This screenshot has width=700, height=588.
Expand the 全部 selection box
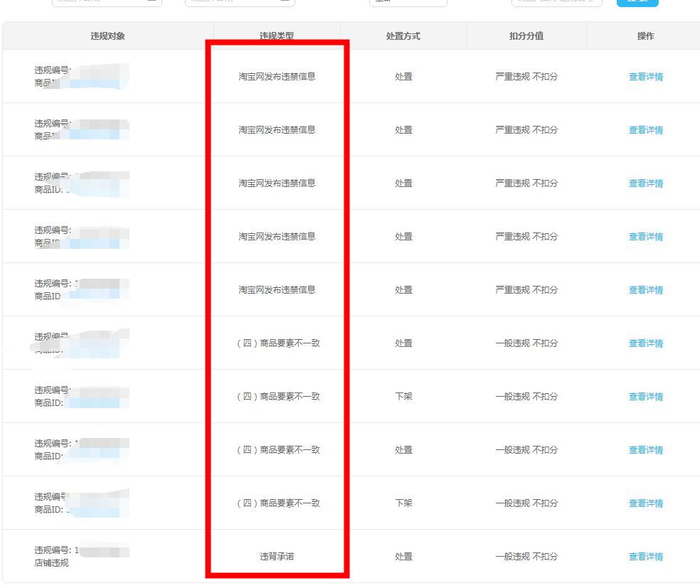point(408,2)
